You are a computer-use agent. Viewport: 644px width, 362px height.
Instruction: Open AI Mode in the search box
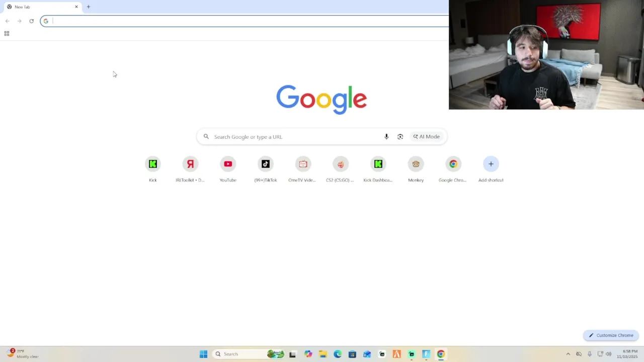point(427,137)
